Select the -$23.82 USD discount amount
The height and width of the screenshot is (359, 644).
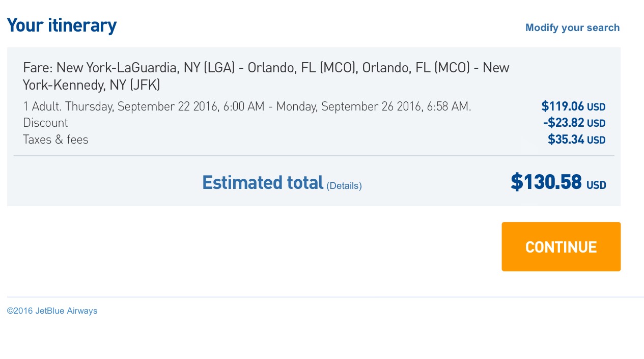coord(574,122)
